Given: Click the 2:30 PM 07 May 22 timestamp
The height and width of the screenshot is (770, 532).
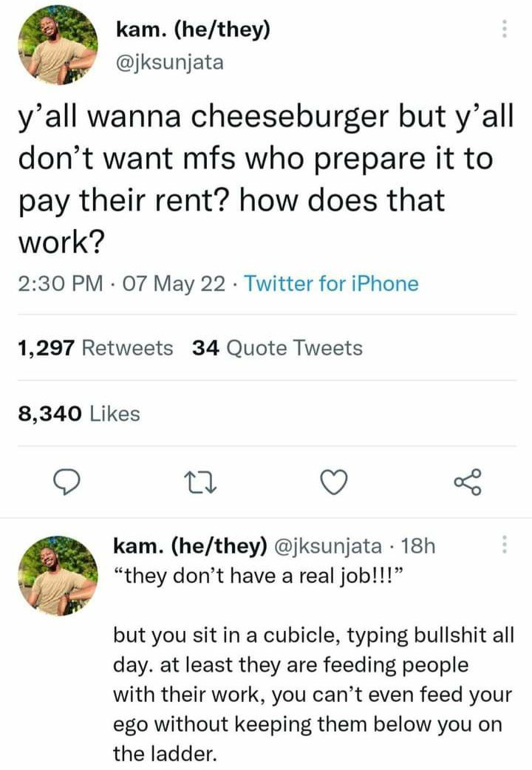Looking at the screenshot, I should (122, 284).
